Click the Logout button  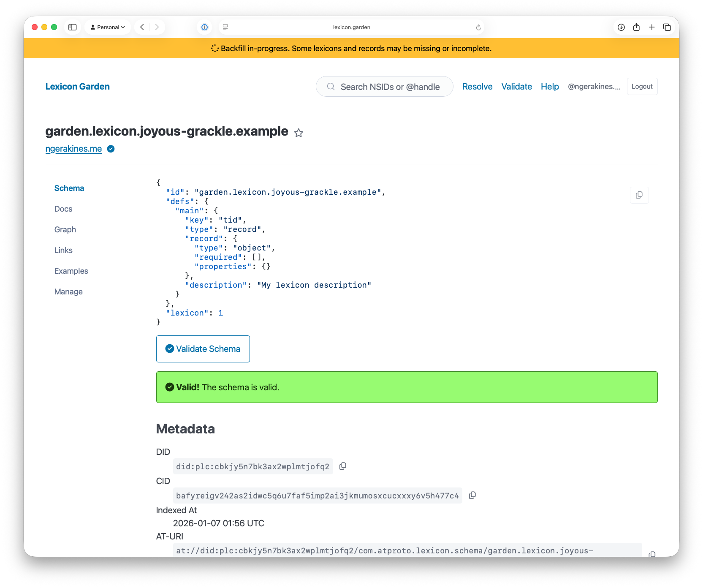point(642,87)
